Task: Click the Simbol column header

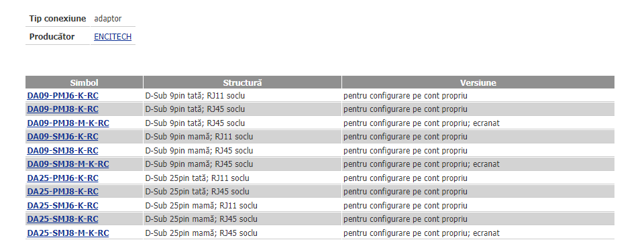Action: pos(85,82)
